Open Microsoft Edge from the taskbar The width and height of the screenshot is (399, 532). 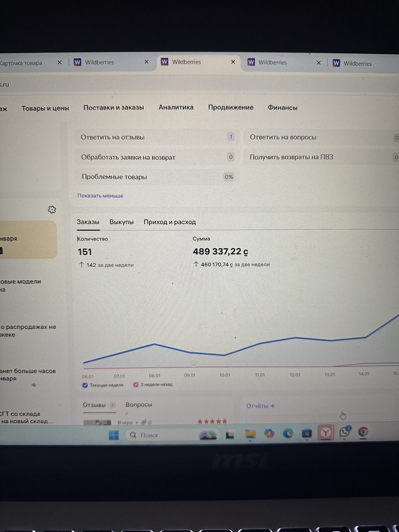tap(288, 433)
